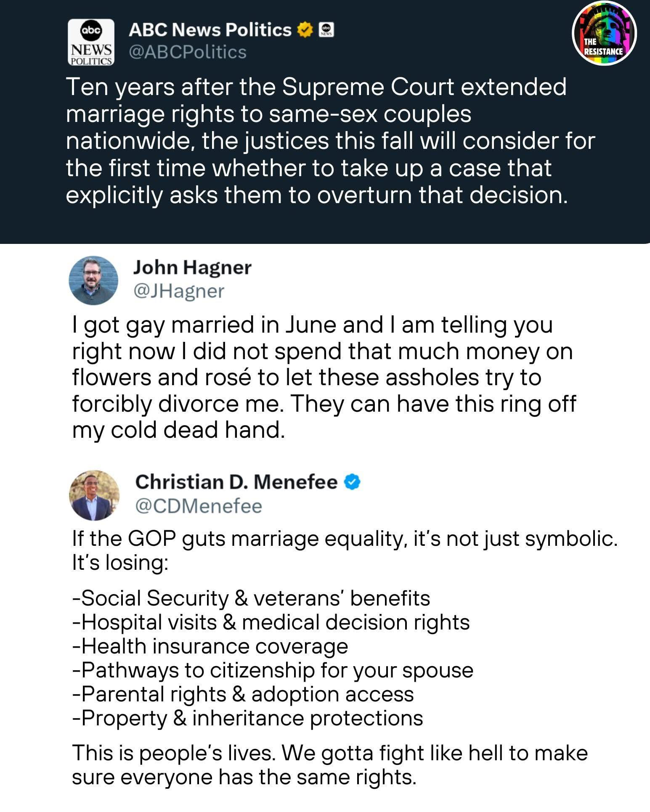Open the @ABCPolitics handle

click(187, 52)
